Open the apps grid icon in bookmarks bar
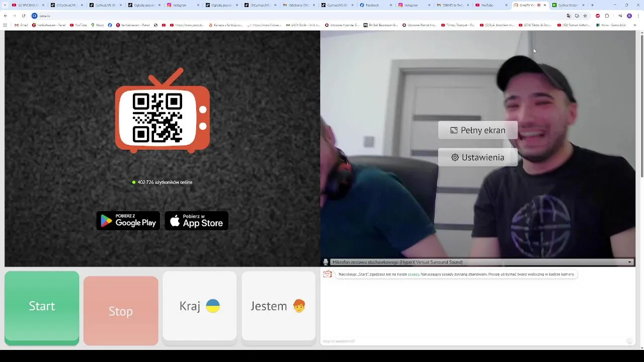The width and height of the screenshot is (644, 362). tap(6, 25)
